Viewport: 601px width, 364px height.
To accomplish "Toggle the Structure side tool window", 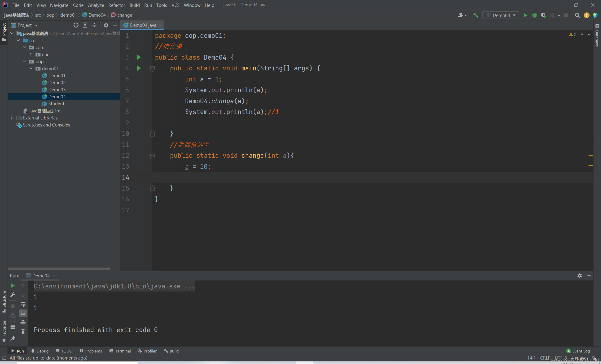I will point(4,302).
